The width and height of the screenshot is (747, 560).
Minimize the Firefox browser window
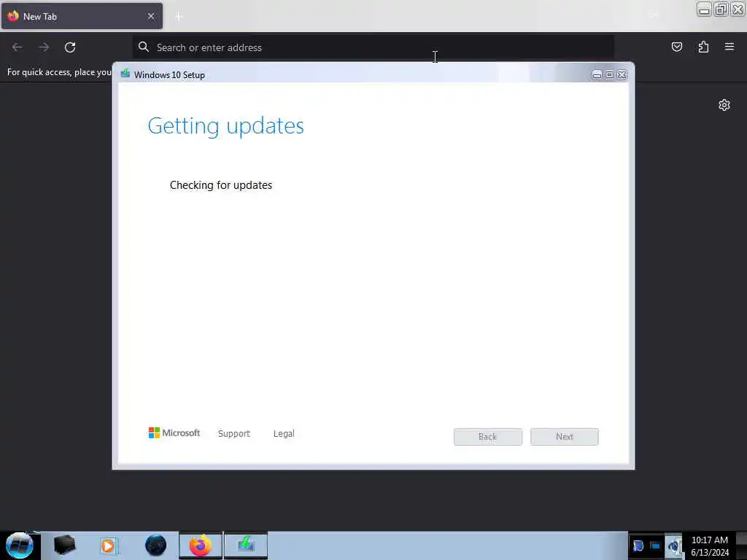pyautogui.click(x=704, y=9)
